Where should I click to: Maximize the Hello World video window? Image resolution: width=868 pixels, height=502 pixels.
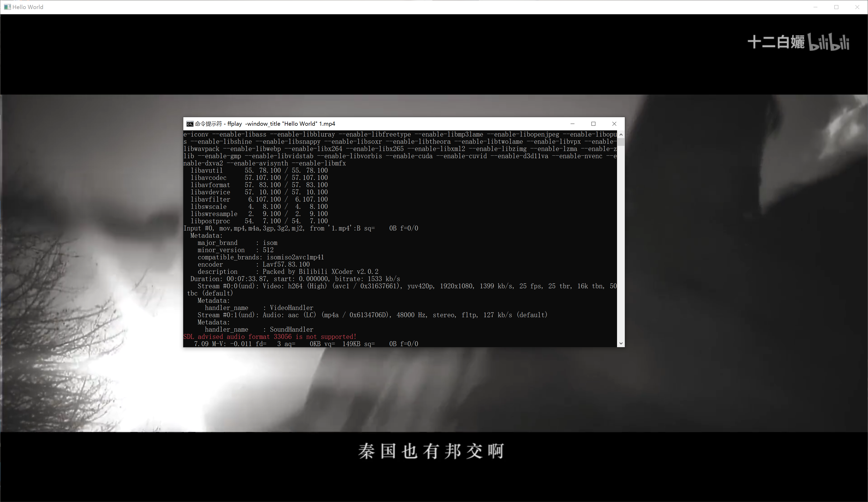tap(836, 7)
